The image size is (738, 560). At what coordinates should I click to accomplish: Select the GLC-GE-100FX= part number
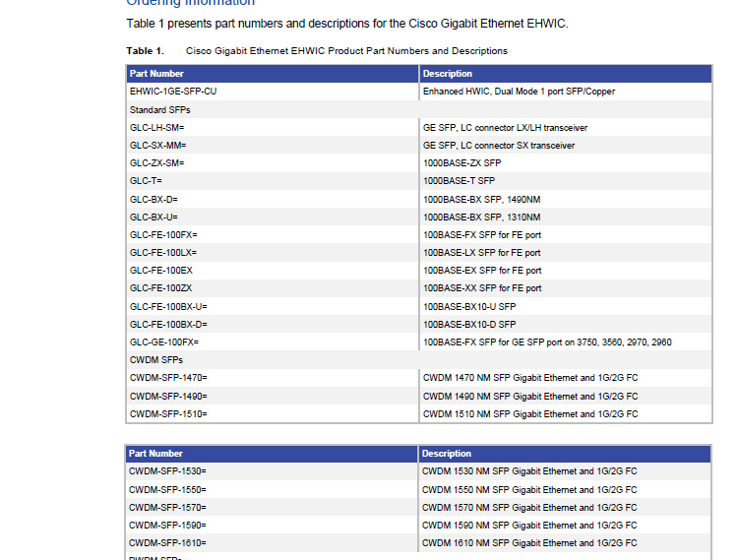(164, 342)
